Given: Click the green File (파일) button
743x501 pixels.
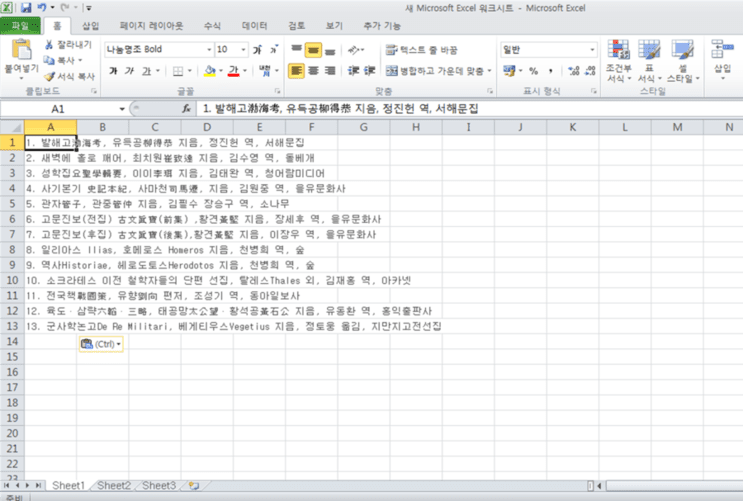Looking at the screenshot, I should click(x=20, y=26).
